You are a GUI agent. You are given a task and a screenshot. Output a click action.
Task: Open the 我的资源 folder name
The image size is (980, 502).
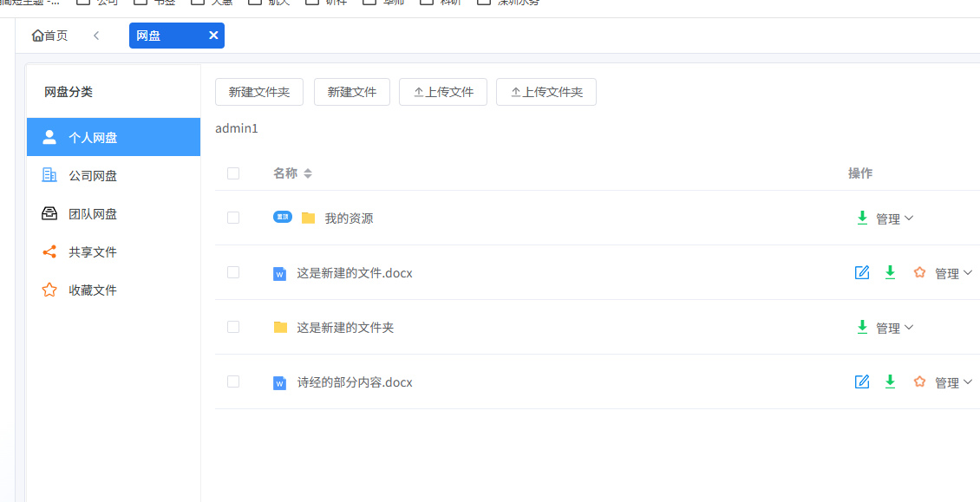[x=349, y=218]
